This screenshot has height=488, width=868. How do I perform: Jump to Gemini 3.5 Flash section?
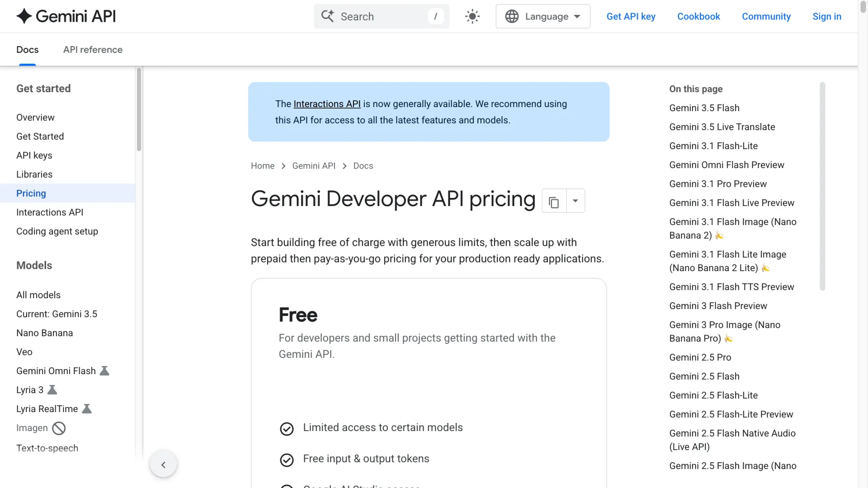pyautogui.click(x=704, y=108)
